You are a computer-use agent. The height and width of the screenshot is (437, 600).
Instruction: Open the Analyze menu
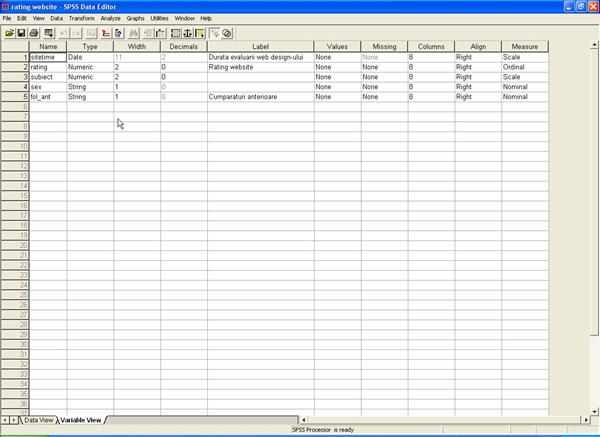click(x=110, y=18)
